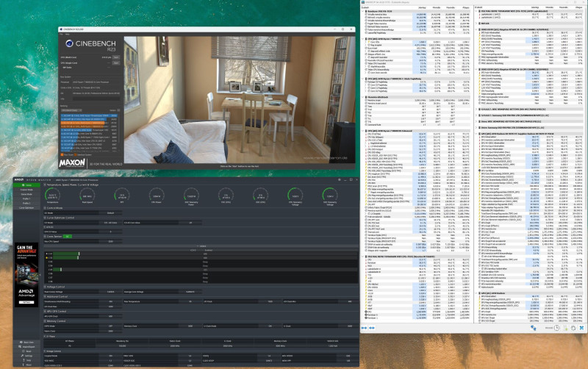The width and height of the screenshot is (588, 369).
Task: Switch to Game Mode in Ryzen Master
Action: [26, 194]
